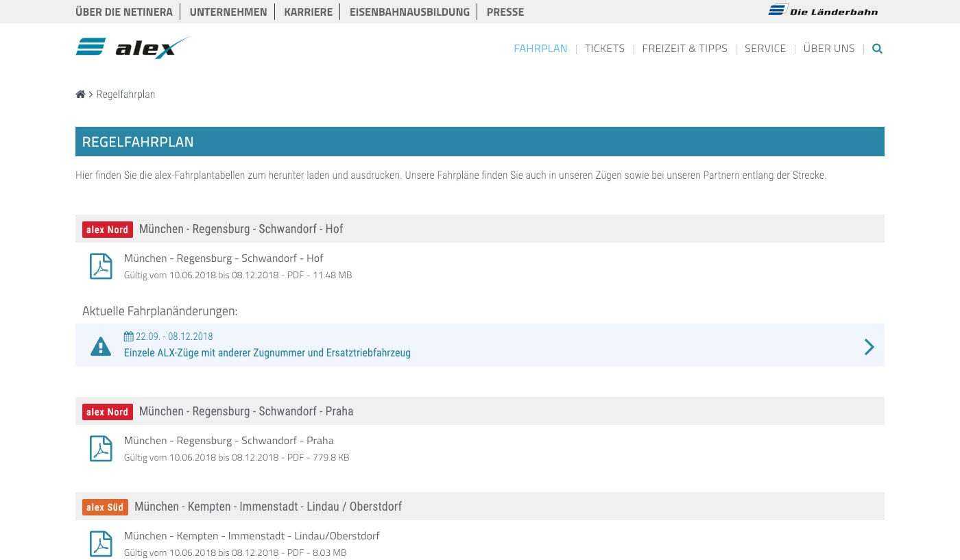Open notice about Einzelne ALX-Züge mit anderer Zugnummer
Viewport: 960px width, 560px height.
(x=267, y=353)
